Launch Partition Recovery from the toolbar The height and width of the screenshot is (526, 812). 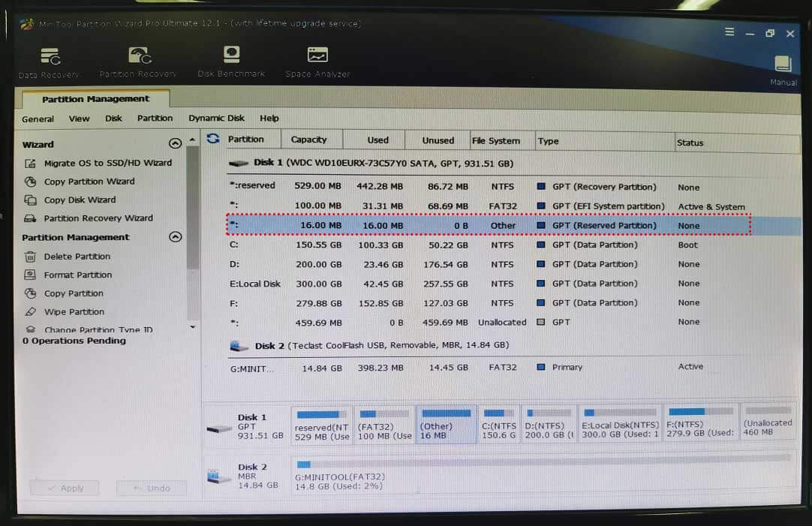pos(137,62)
